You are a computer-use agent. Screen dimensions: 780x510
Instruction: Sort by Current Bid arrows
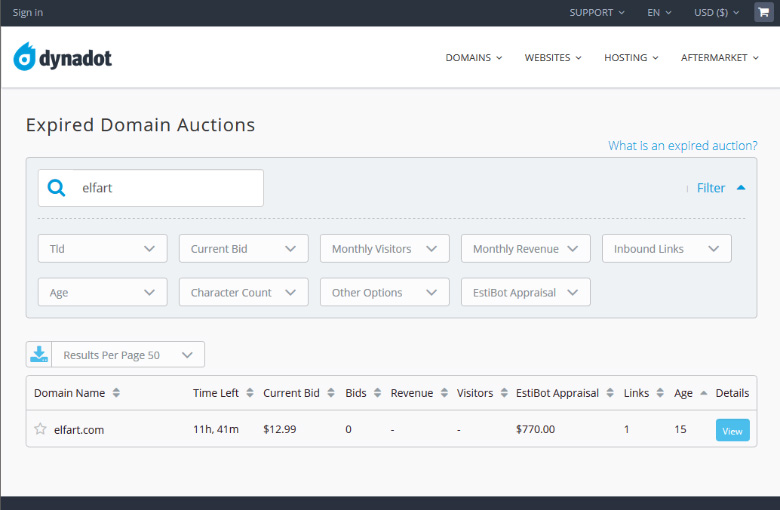click(331, 393)
